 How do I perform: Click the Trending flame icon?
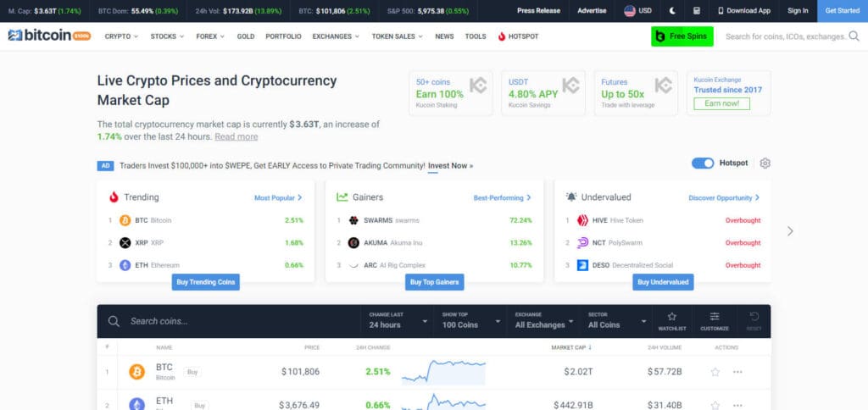tap(114, 197)
